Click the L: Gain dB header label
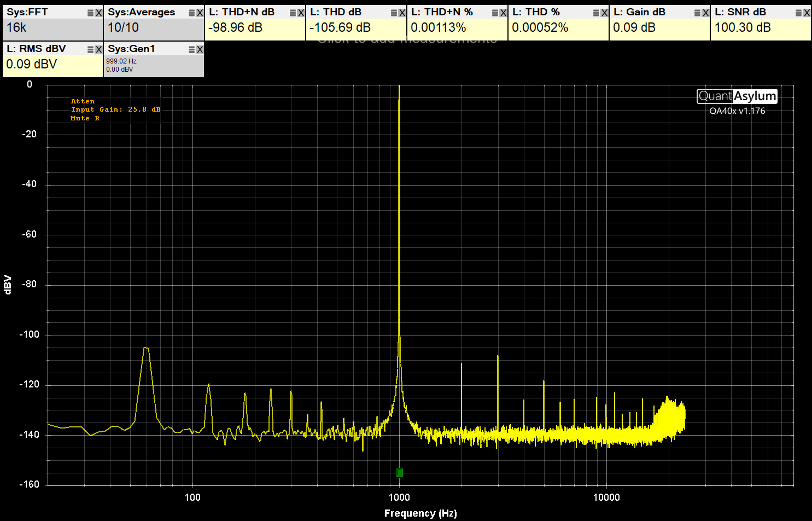 639,12
